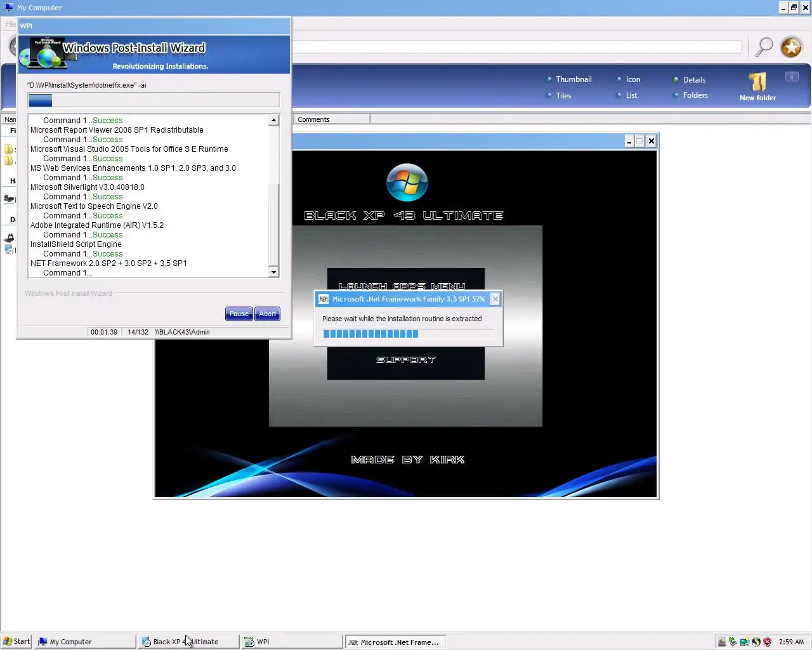Click the Windows orb logo in Black XP window
Screen dimensions: 812x650
pyautogui.click(x=407, y=183)
